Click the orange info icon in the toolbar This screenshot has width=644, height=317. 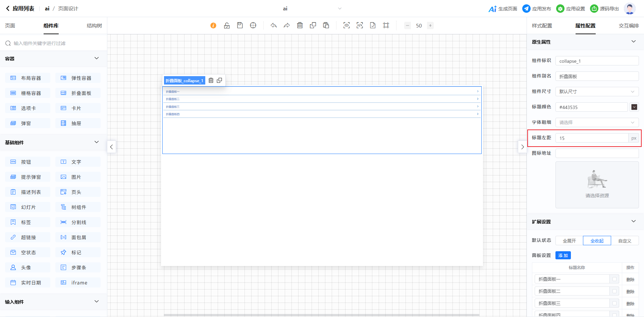pos(213,25)
